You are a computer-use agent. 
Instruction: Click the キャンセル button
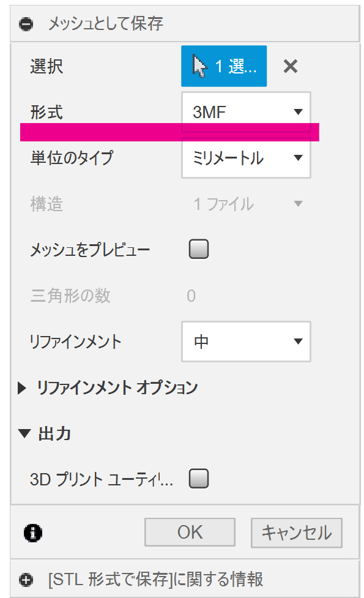tap(297, 533)
